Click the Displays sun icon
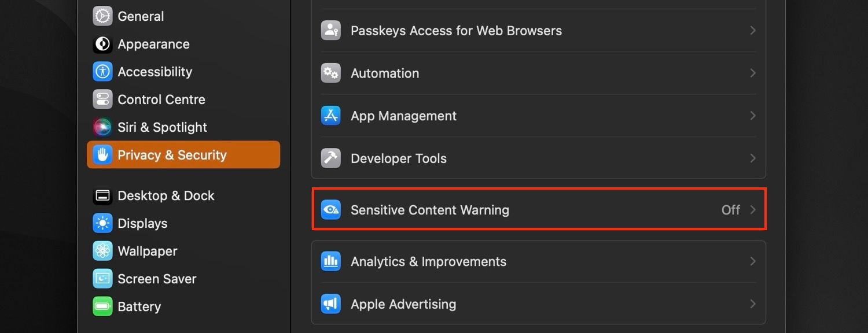 [x=102, y=223]
